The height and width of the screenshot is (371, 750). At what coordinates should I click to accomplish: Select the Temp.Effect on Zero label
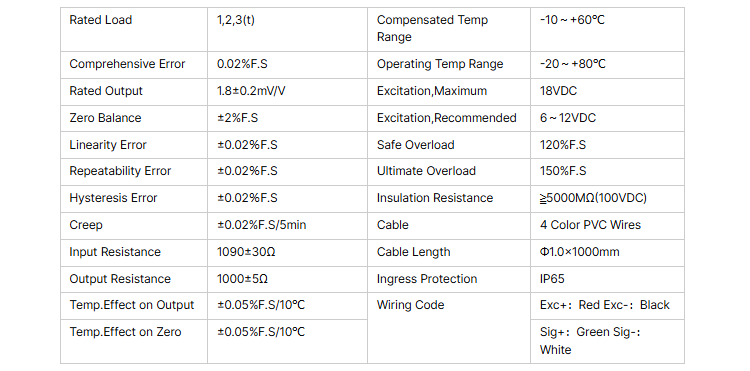point(125,332)
